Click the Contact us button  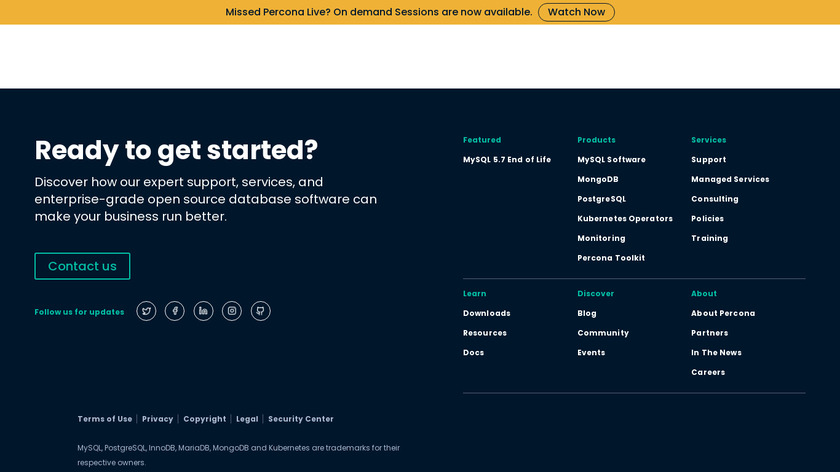(x=82, y=266)
